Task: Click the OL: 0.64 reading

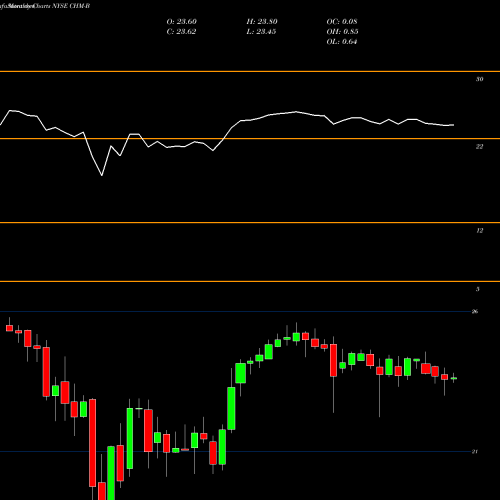Action: coord(342,42)
